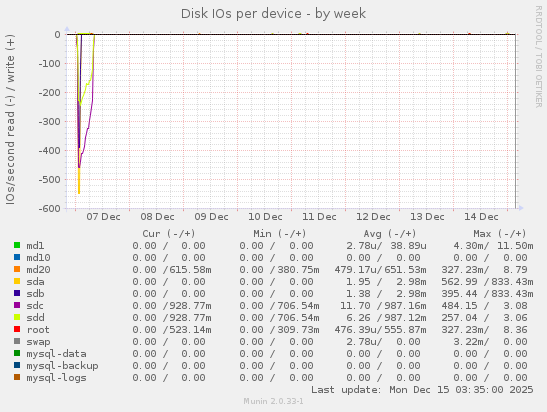Click the md1 green legend swatch
This screenshot has height=412, width=547.
point(17,245)
